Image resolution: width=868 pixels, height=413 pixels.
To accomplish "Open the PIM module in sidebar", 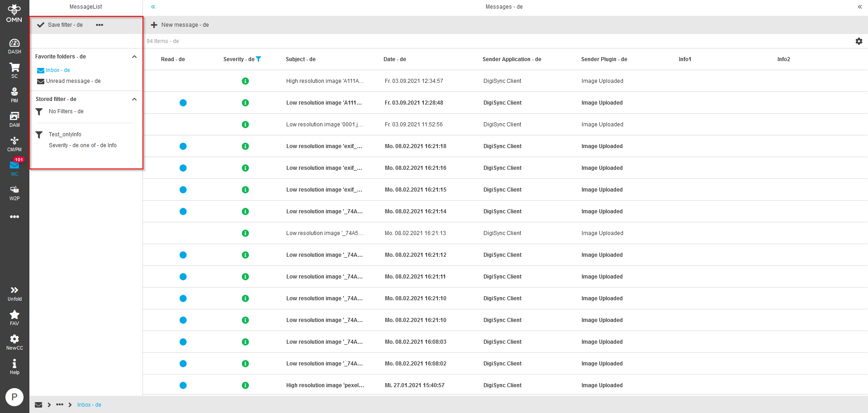I will (x=14, y=95).
